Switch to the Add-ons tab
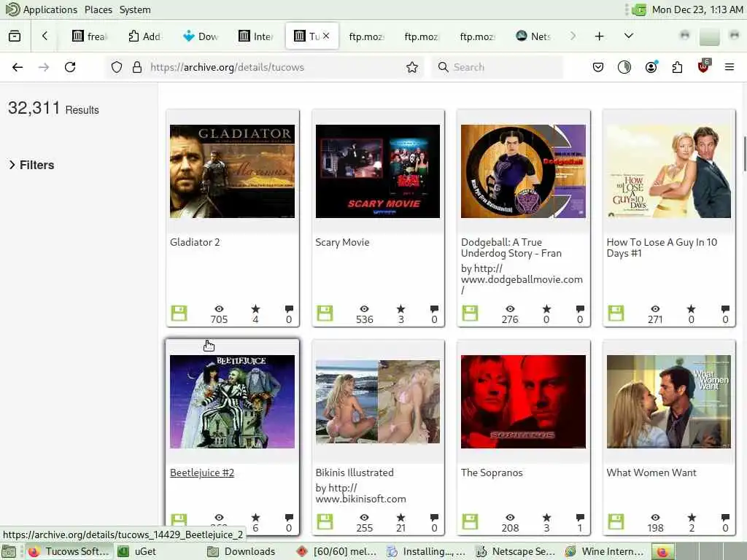The height and width of the screenshot is (560, 747). 144,36
